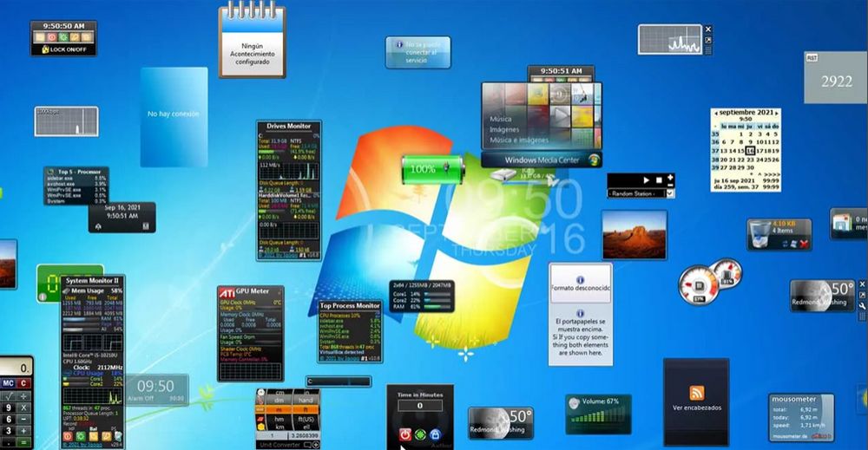Select day 16 in the calendar gadget
Screen dimensions: 868x450
pos(750,151)
